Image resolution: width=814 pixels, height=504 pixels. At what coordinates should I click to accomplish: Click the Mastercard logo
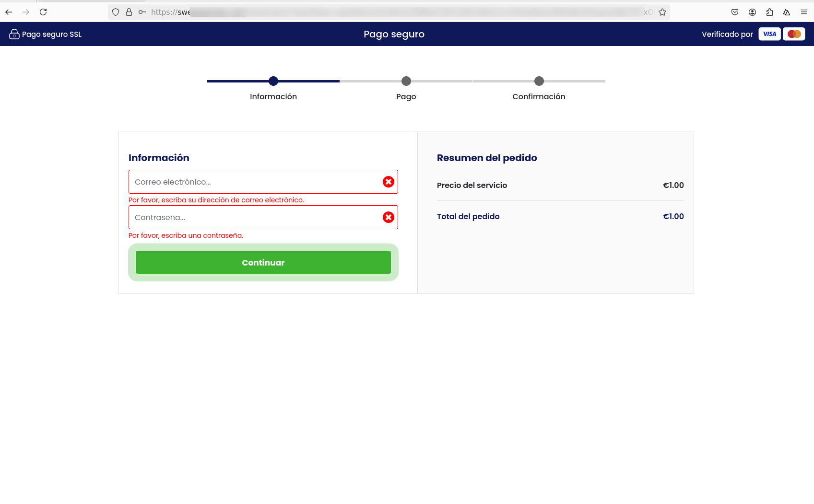tap(794, 34)
